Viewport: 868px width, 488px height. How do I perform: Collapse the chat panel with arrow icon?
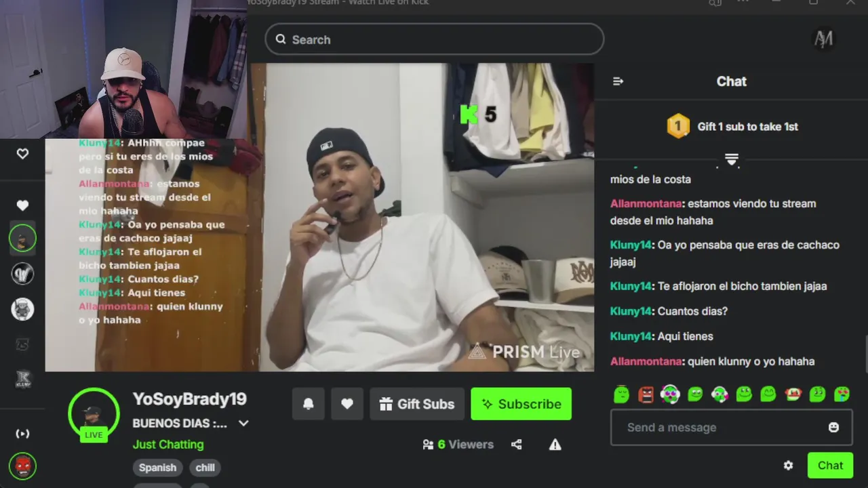618,81
